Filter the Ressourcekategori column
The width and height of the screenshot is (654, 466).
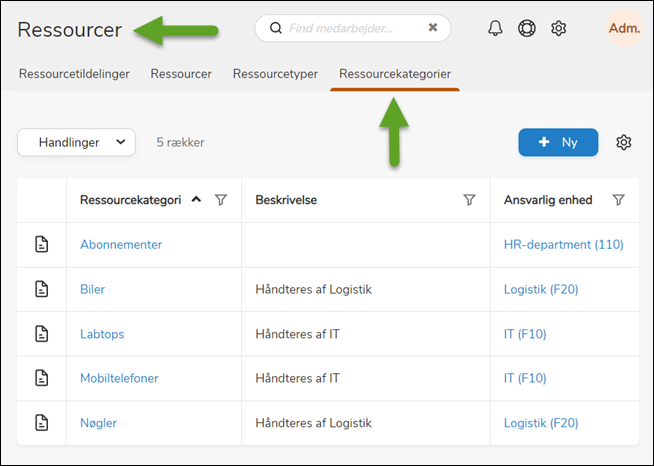tap(221, 200)
